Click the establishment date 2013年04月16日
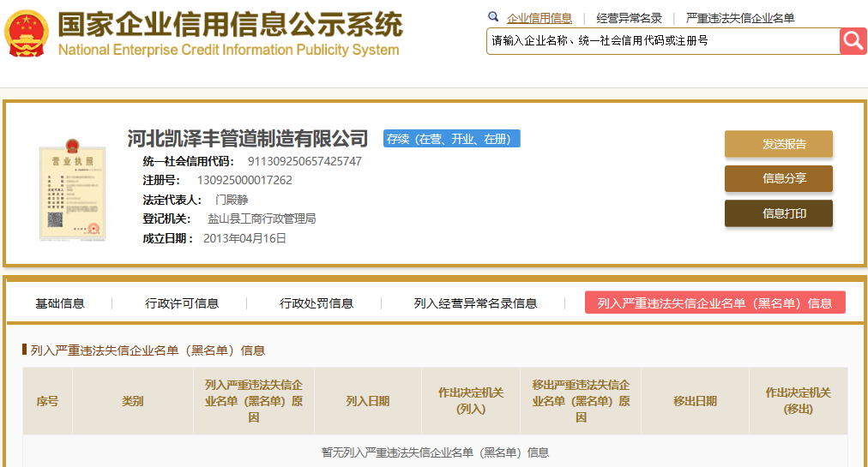The height and width of the screenshot is (467, 868). (244, 238)
